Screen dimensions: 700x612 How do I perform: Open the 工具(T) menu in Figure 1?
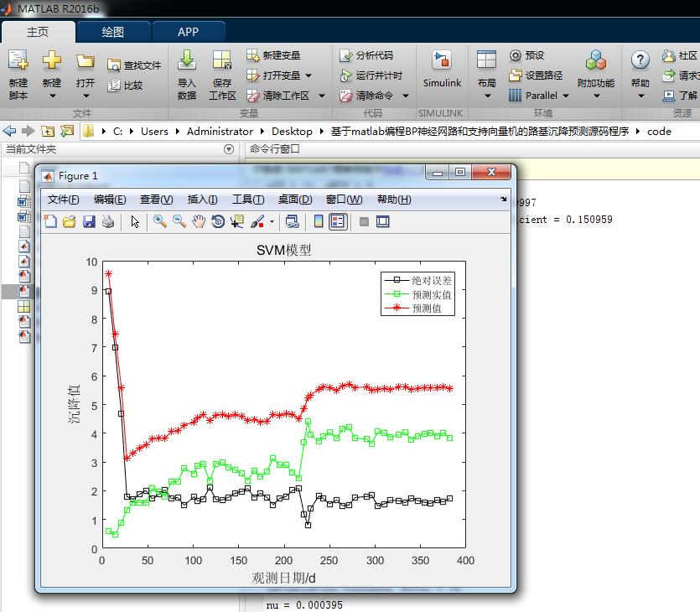tap(248, 200)
